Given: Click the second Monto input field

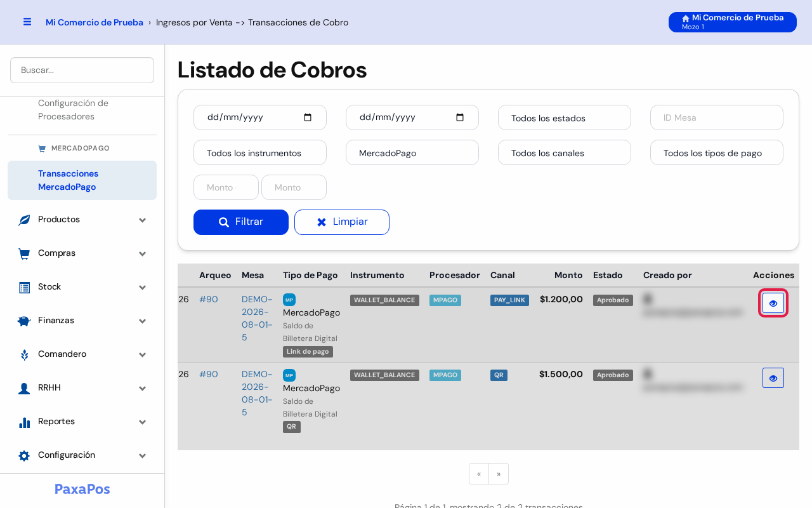Looking at the screenshot, I should click(294, 187).
